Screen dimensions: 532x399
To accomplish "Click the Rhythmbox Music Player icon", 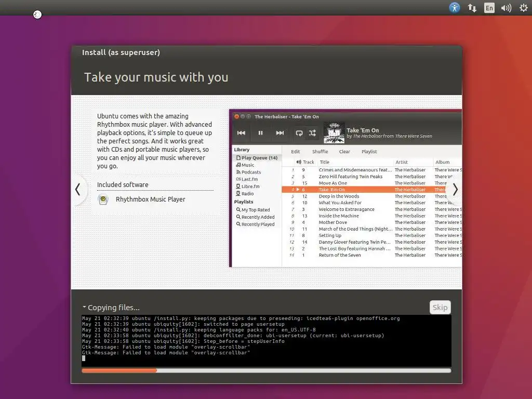I will click(x=103, y=199).
